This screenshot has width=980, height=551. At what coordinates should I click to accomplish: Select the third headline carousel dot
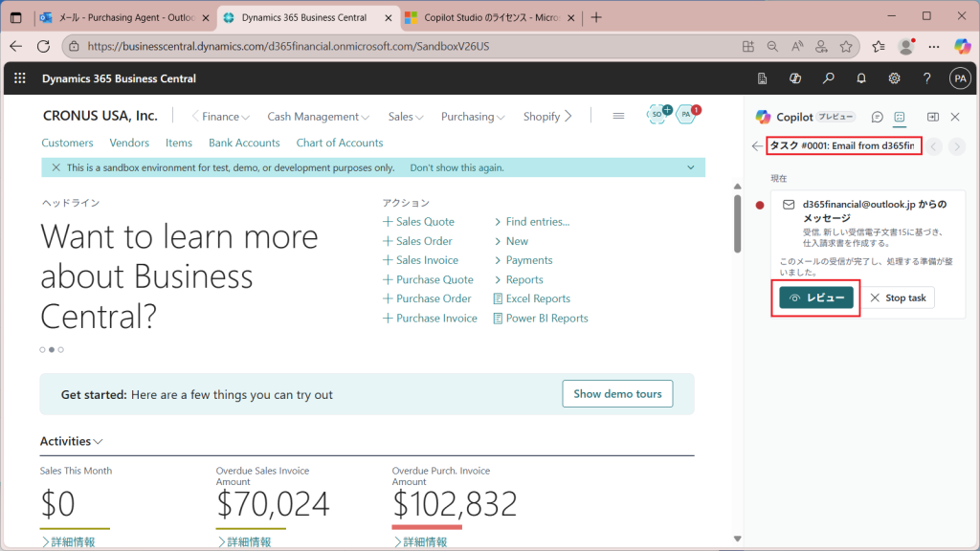[x=60, y=350]
